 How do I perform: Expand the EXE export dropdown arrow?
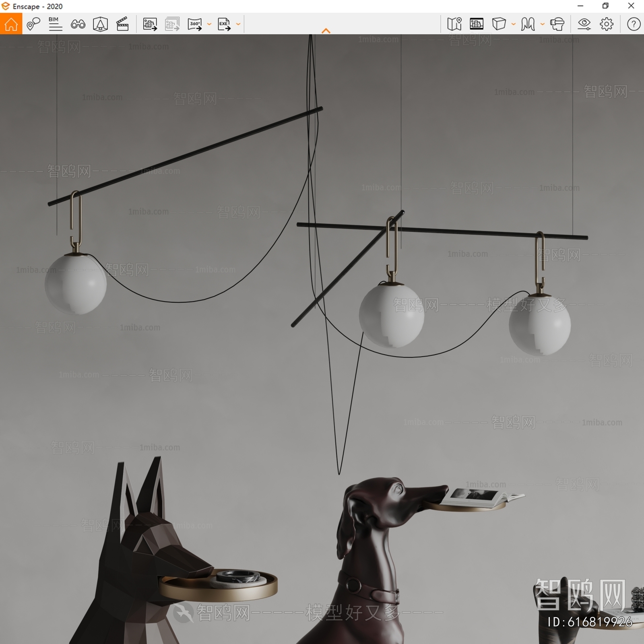238,24
